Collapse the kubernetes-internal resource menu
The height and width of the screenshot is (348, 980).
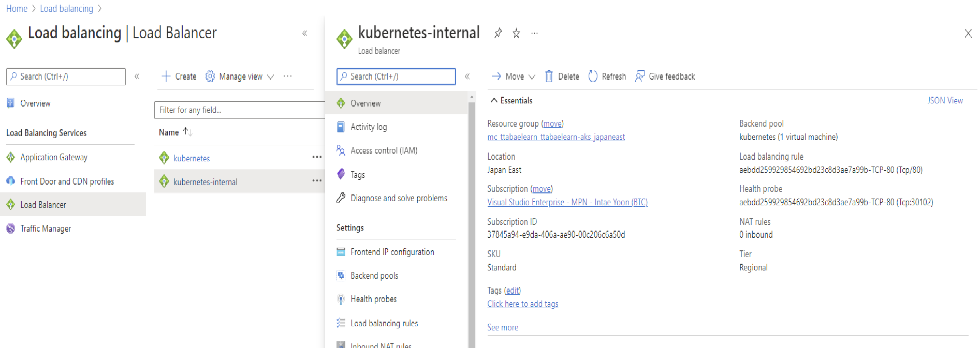[x=467, y=76]
